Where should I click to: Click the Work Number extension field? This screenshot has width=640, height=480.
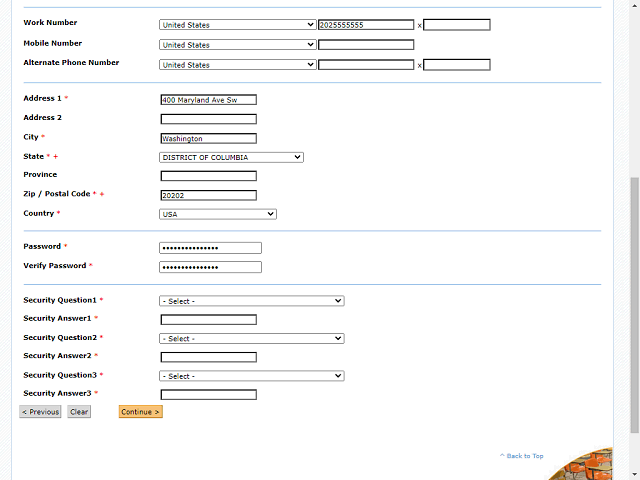pyautogui.click(x=457, y=25)
